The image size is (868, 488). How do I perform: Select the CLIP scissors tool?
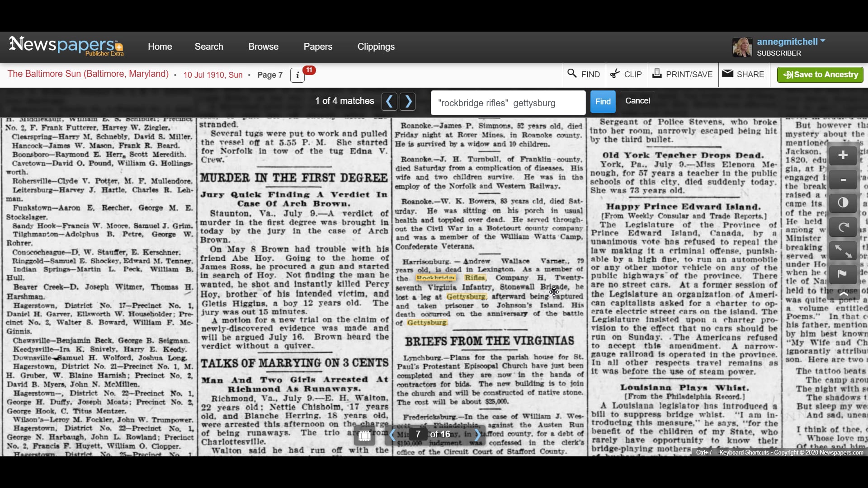coord(626,75)
